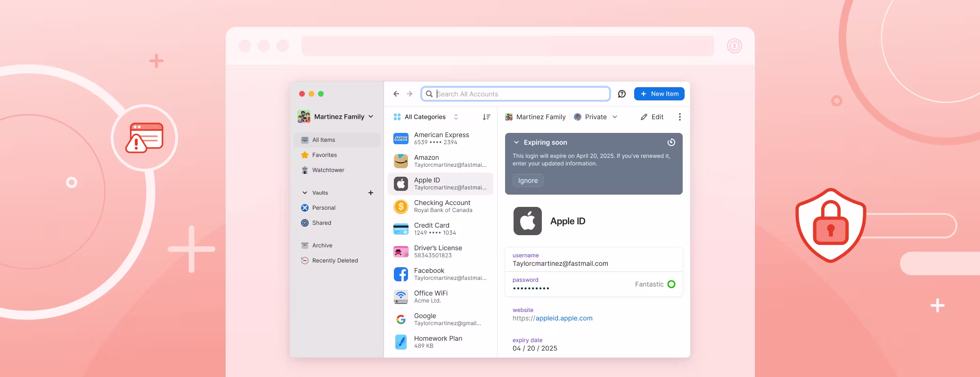980x377 pixels.
Task: Open Martinez Family account switcher
Action: (x=335, y=116)
